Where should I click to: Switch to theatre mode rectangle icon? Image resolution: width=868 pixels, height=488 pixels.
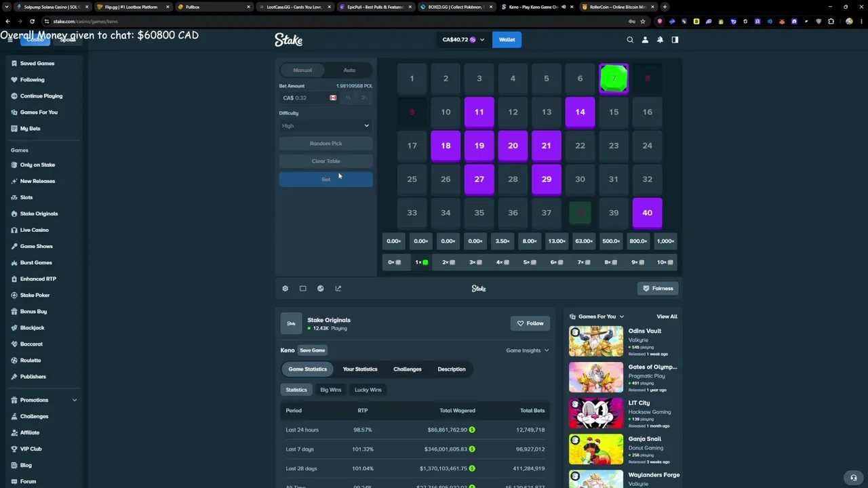(303, 289)
